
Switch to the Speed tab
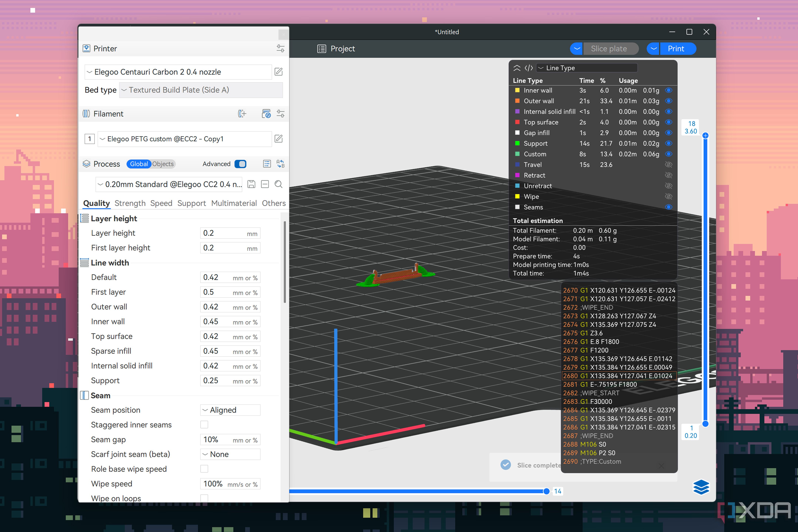click(x=161, y=203)
